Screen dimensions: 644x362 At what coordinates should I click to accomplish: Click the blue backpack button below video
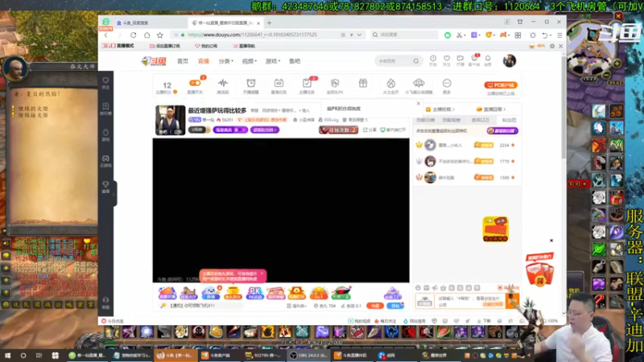(x=394, y=306)
